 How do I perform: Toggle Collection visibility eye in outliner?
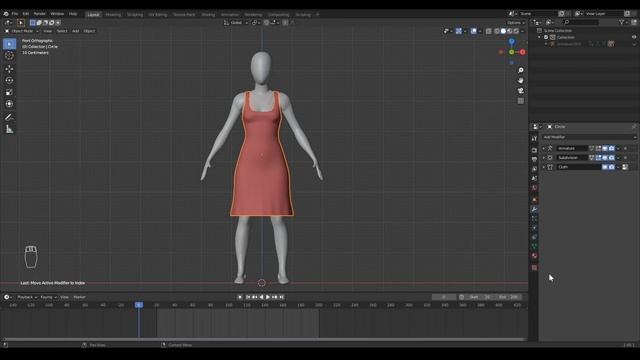[634, 37]
